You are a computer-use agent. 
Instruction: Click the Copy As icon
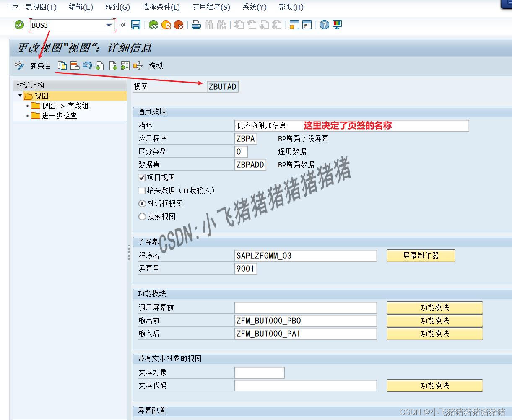tap(62, 66)
